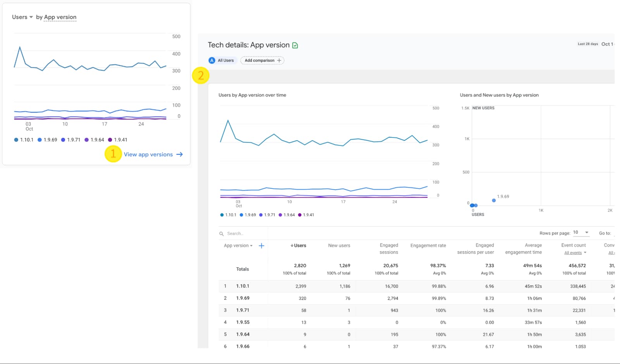
Task: Toggle the 1.10.1 legend dot in the small card
Action: tap(16, 140)
